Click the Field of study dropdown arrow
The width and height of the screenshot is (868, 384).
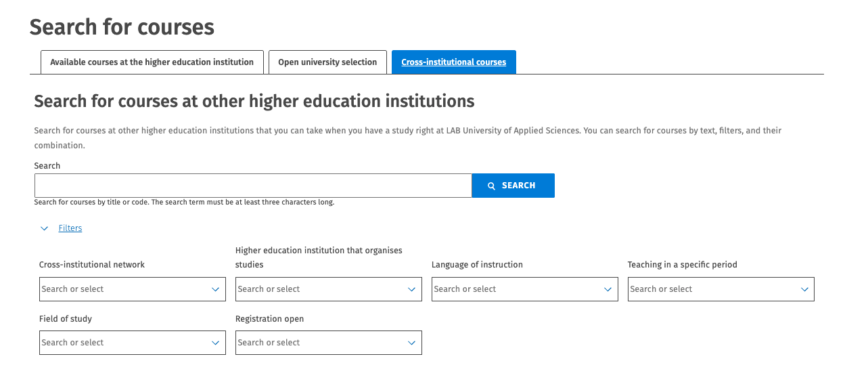tap(215, 343)
